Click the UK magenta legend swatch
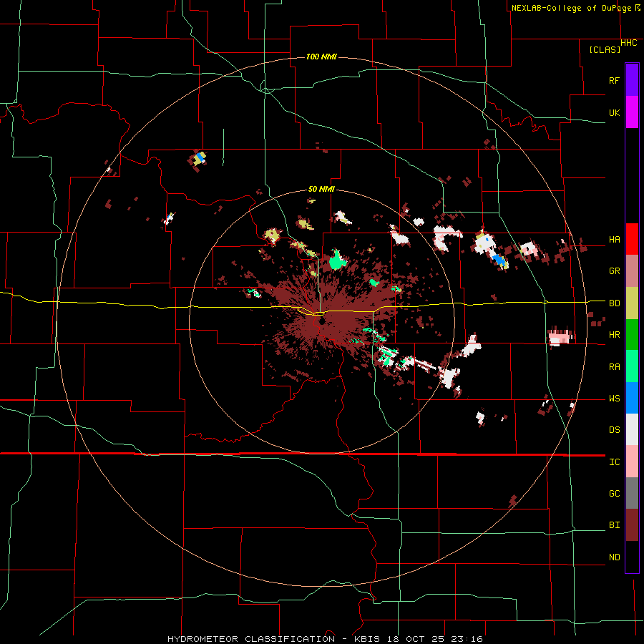Image resolution: width=644 pixels, height=644 pixels. (632, 112)
